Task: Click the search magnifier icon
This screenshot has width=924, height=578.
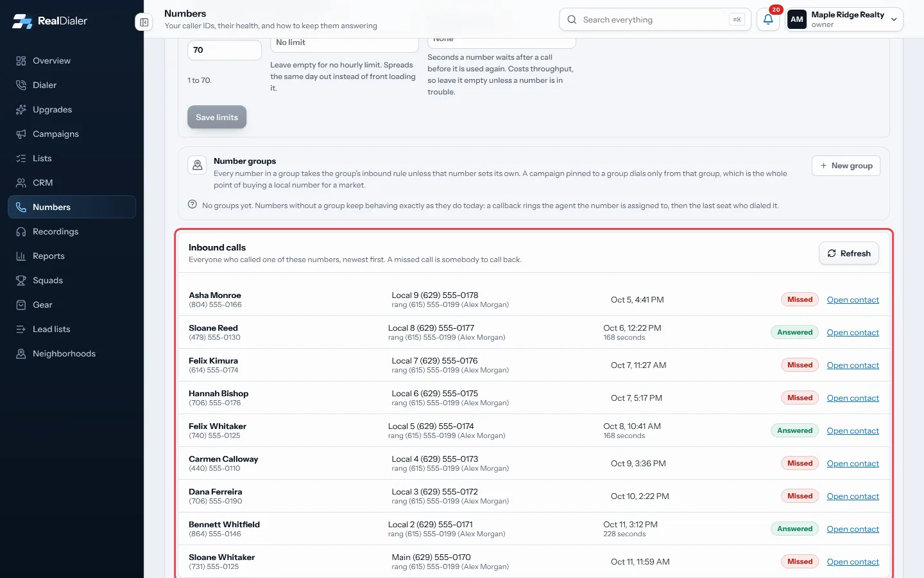Action: (572, 20)
